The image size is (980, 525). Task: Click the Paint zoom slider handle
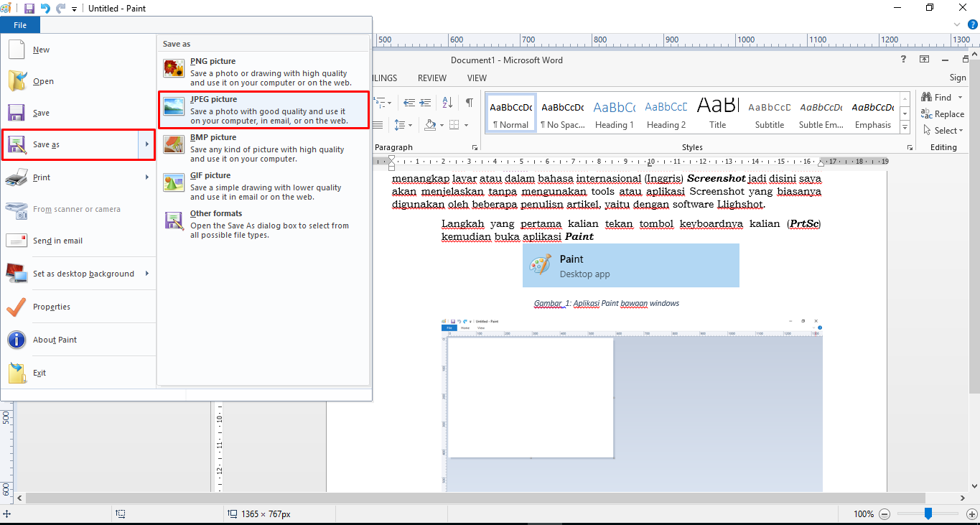click(x=928, y=514)
